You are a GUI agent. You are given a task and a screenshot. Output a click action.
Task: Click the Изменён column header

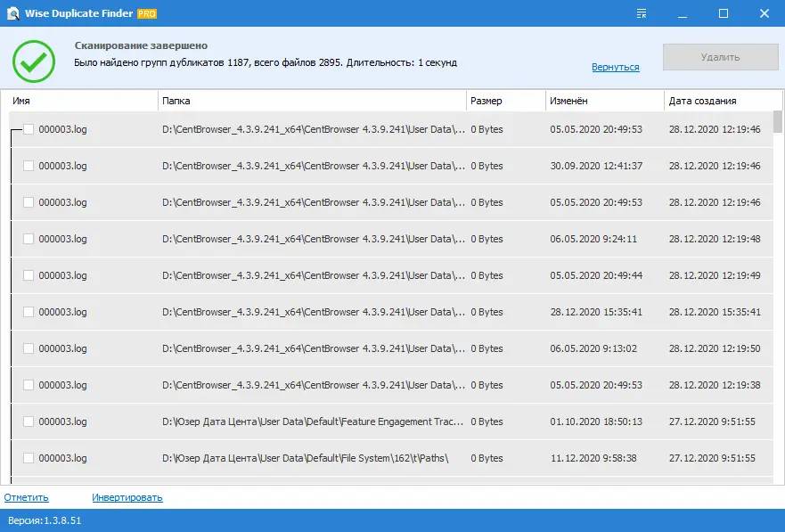coord(603,101)
